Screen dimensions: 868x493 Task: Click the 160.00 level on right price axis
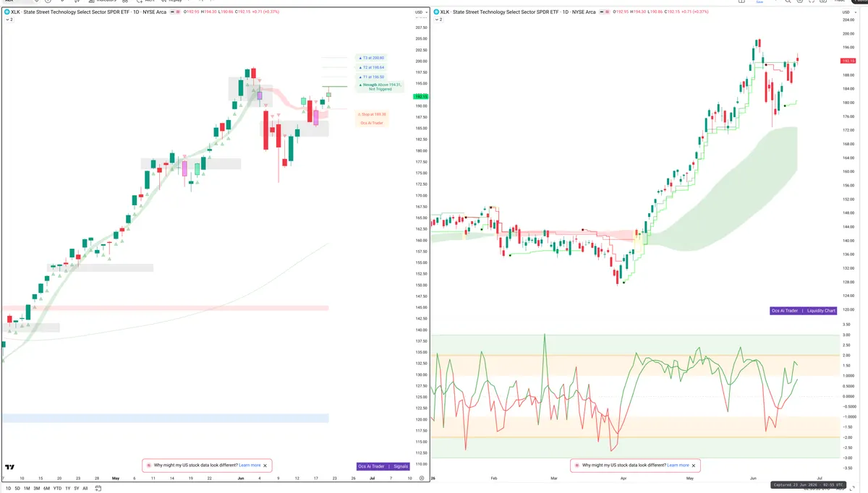click(847, 171)
